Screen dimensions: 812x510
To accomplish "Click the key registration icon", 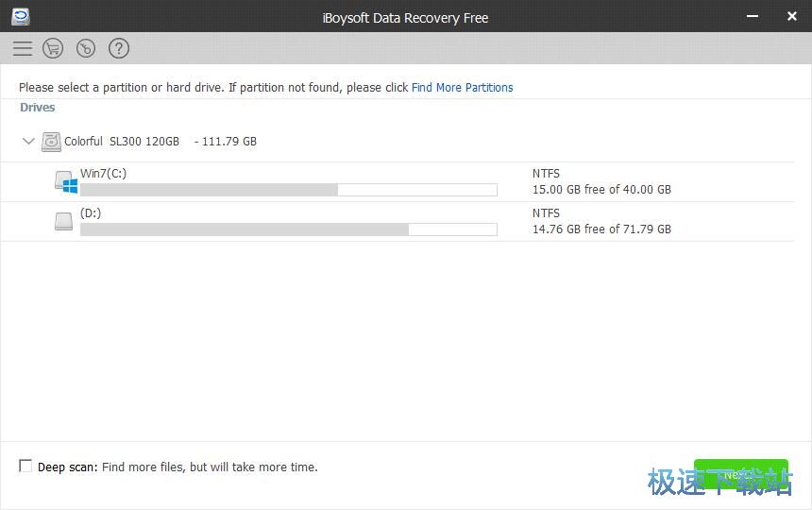I will click(x=86, y=48).
